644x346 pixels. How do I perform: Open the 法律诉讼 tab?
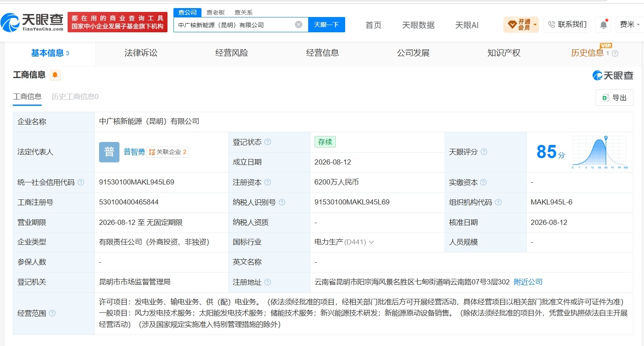141,53
